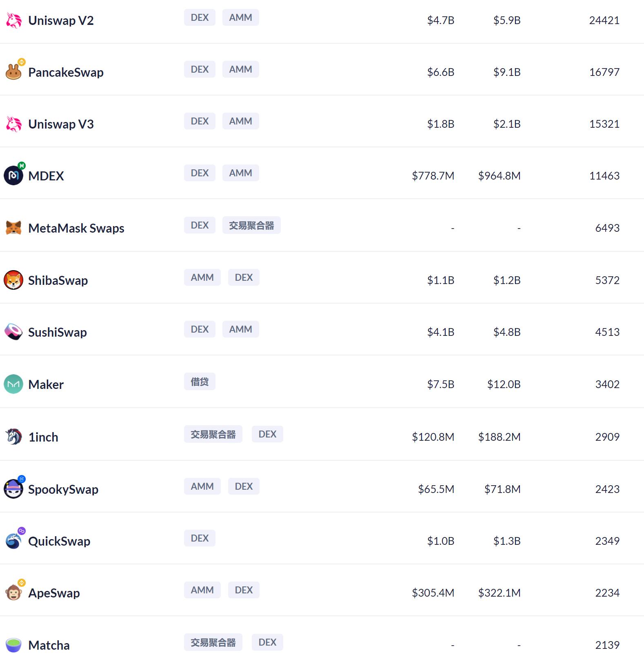The image size is (644, 666).
Task: Click the 交易聚合器 tag on 1inch
Action: (213, 434)
